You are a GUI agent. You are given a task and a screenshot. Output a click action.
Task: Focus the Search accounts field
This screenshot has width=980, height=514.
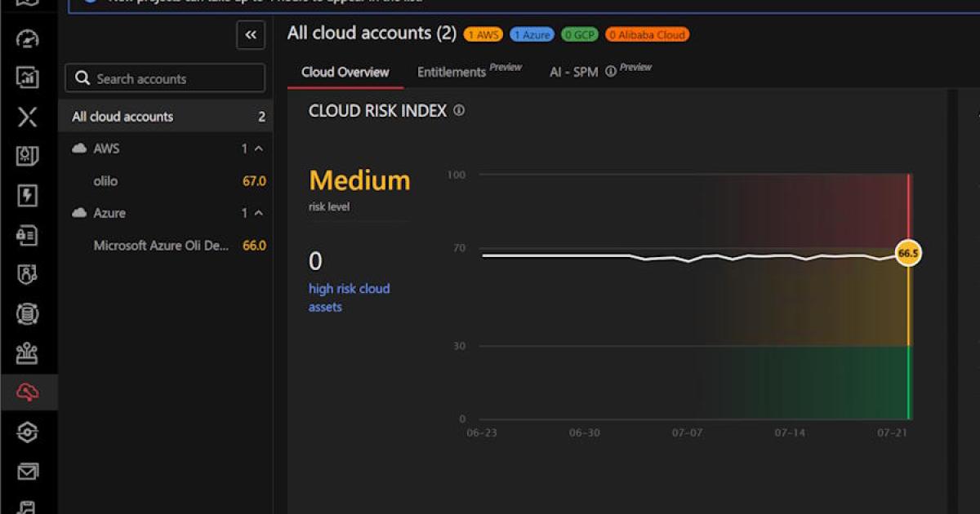pos(165,78)
